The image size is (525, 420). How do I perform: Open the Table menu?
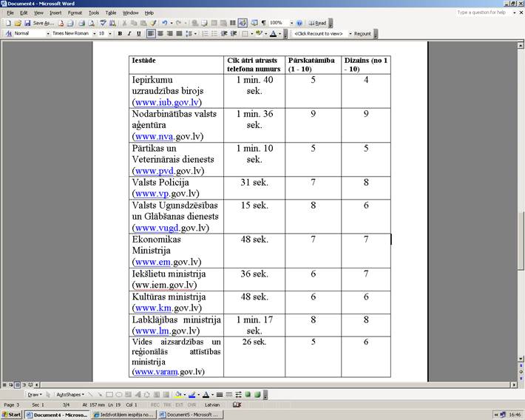click(110, 13)
